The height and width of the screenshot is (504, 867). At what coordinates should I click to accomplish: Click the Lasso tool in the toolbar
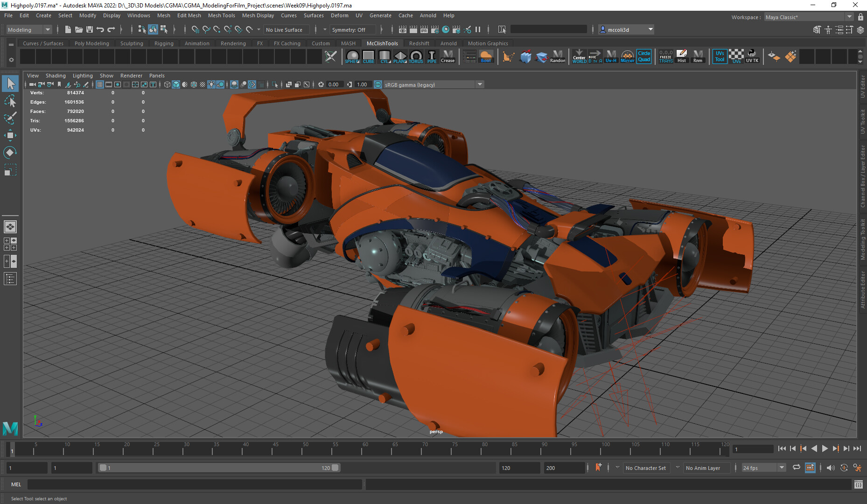click(x=10, y=101)
